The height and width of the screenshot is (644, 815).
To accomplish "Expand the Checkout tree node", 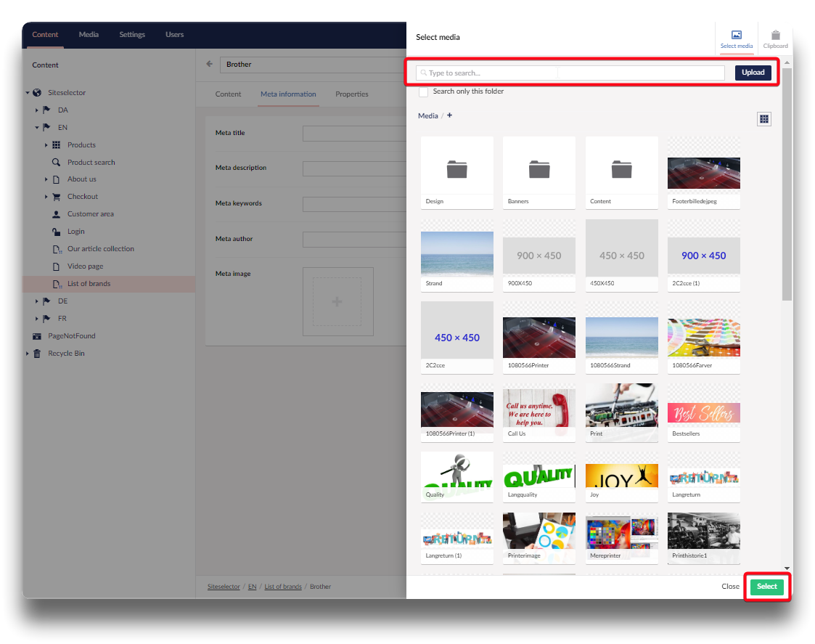I will coord(46,197).
